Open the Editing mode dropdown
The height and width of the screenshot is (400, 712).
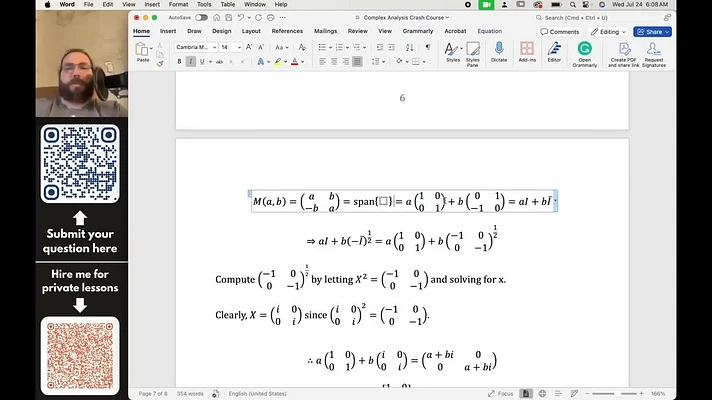click(x=608, y=32)
